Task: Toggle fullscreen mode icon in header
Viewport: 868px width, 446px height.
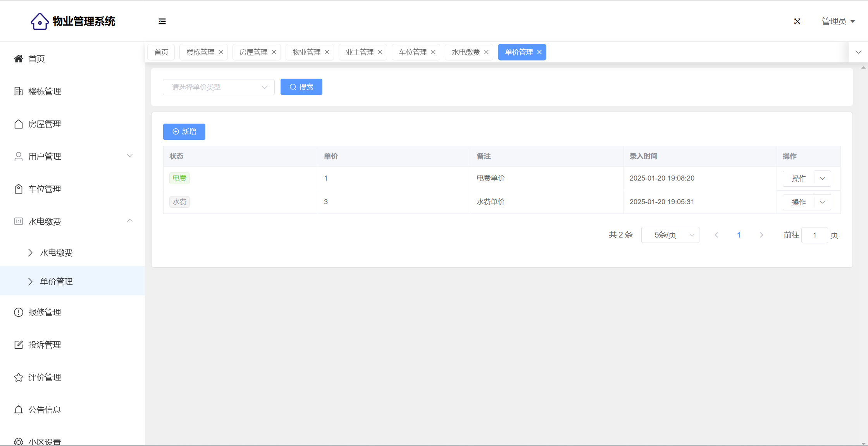Action: [797, 21]
